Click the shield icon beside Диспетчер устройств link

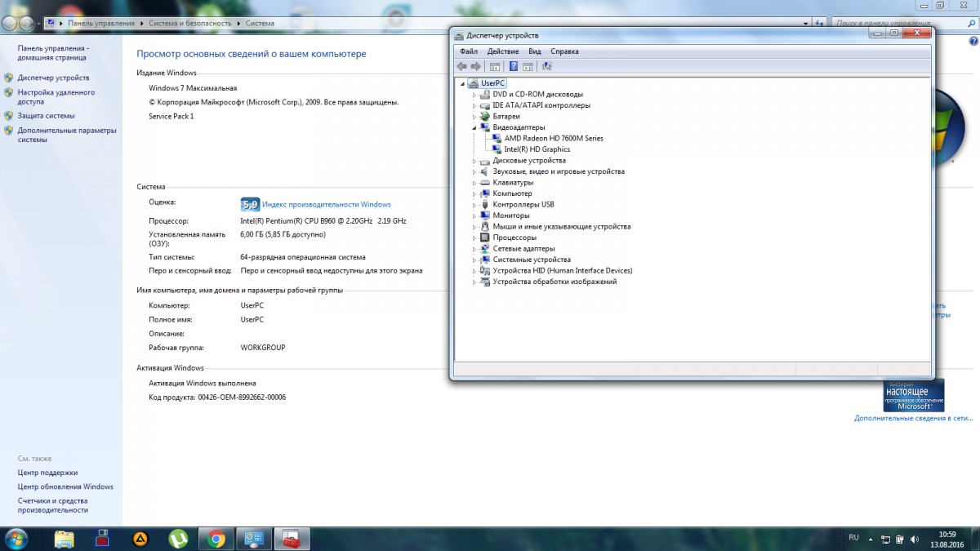9,78
